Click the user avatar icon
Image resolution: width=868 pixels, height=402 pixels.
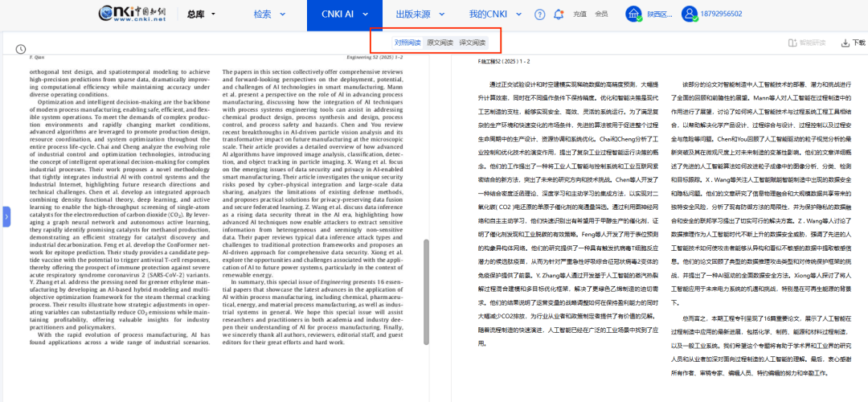pyautogui.click(x=690, y=14)
